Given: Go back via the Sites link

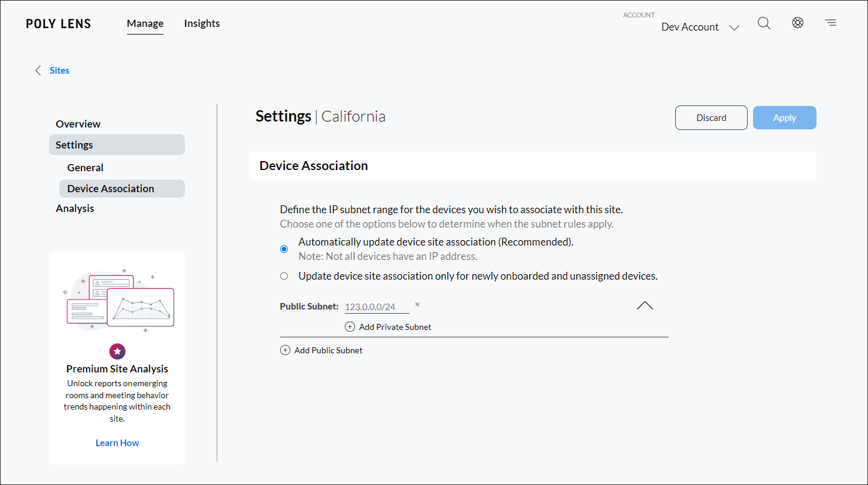Looking at the screenshot, I should pyautogui.click(x=59, y=71).
